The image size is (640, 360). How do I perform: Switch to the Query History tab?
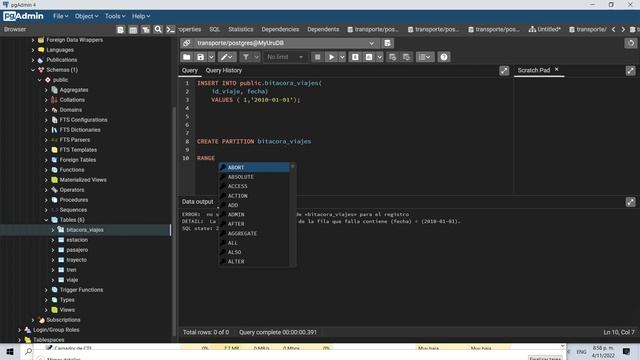[224, 71]
